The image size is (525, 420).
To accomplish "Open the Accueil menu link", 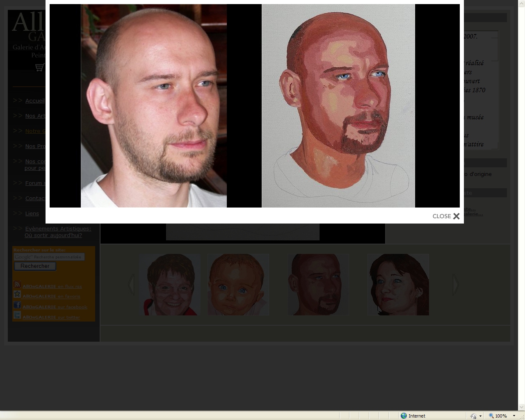I will pyautogui.click(x=35, y=101).
